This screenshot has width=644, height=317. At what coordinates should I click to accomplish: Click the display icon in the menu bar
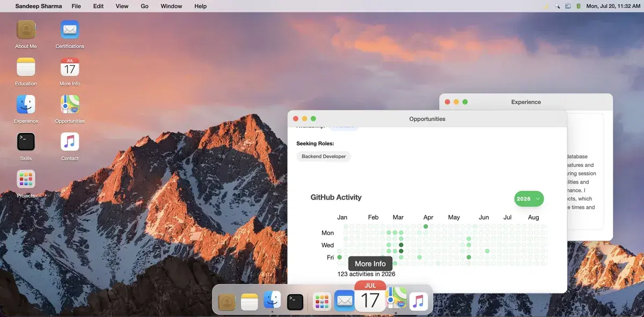(568, 6)
